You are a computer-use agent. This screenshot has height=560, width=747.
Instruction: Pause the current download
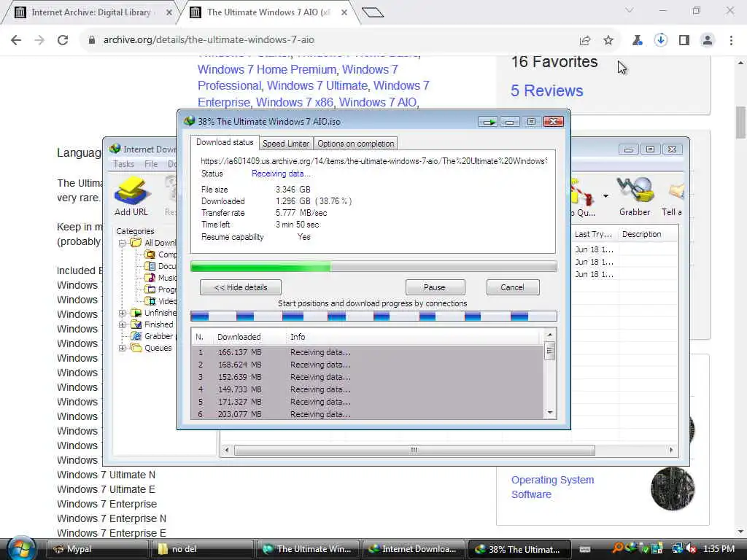pos(435,287)
